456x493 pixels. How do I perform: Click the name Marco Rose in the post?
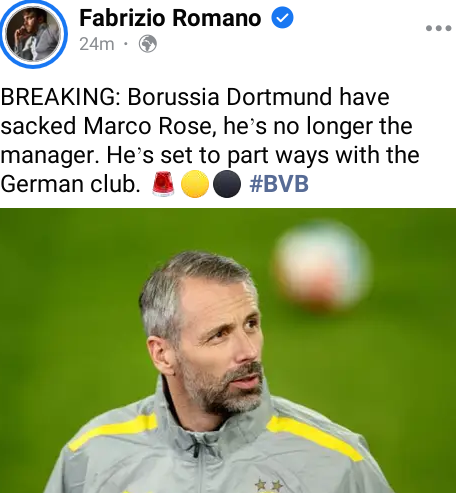click(x=147, y=126)
